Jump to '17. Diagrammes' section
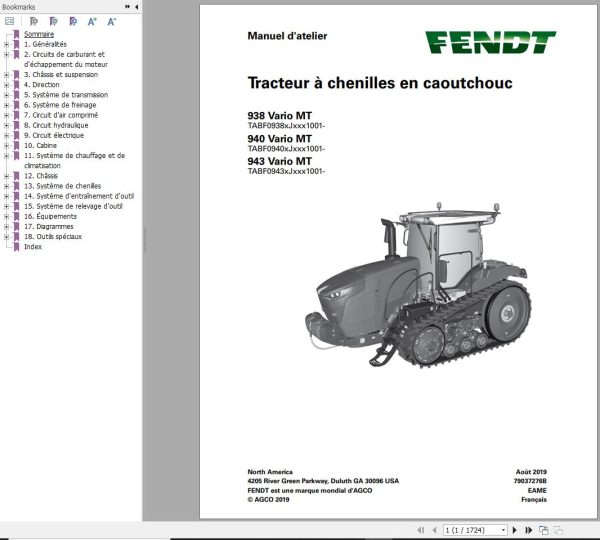The width and height of the screenshot is (600, 540). [49, 227]
